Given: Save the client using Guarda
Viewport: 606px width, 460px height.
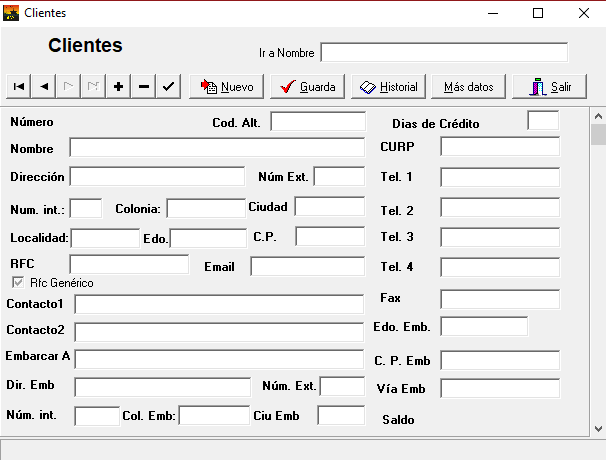Looking at the screenshot, I should click(307, 87).
